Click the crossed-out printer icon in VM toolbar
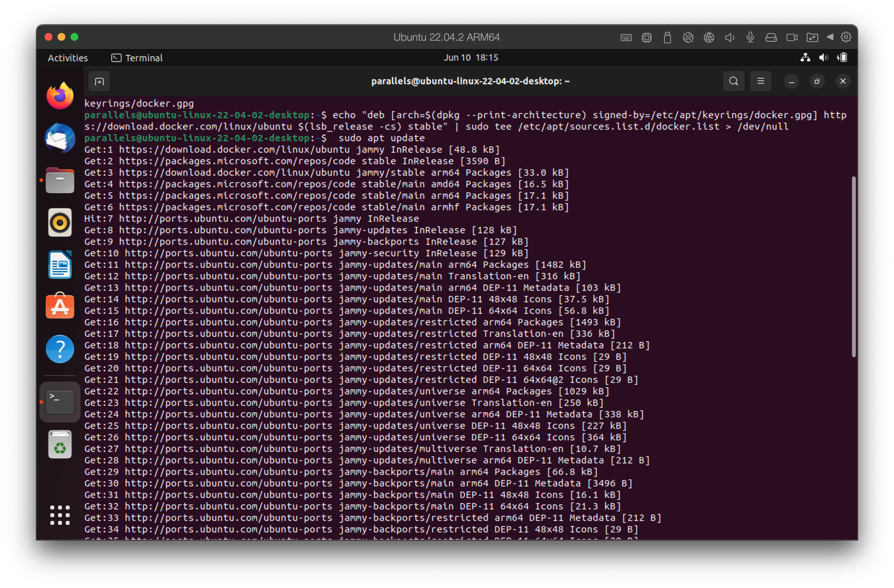 tap(688, 38)
